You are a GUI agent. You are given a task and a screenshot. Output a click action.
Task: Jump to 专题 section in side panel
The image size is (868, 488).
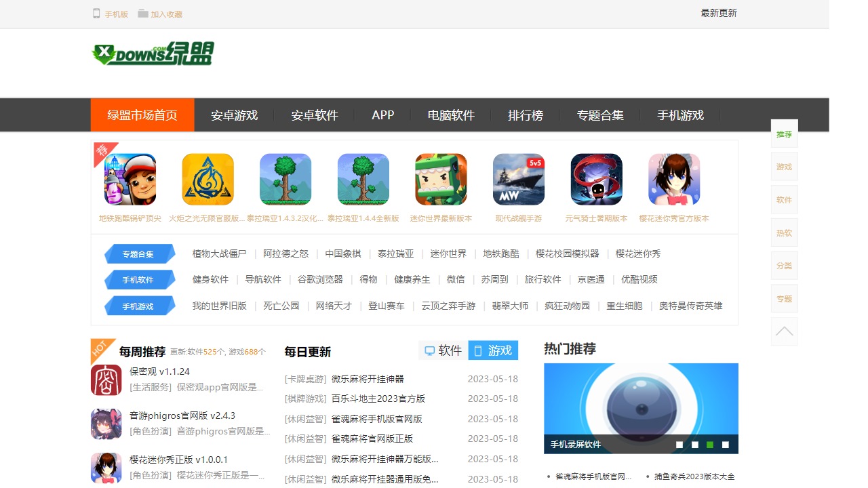point(785,298)
